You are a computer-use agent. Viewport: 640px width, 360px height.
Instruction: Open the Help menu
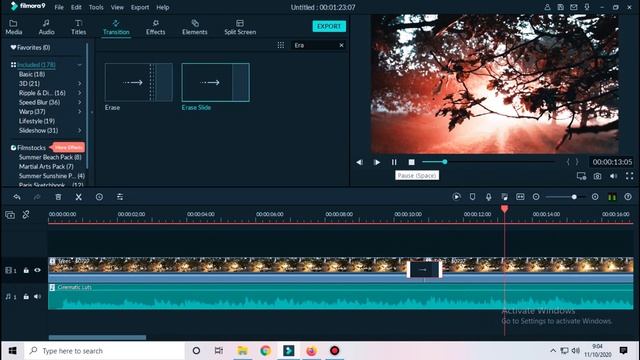click(162, 7)
